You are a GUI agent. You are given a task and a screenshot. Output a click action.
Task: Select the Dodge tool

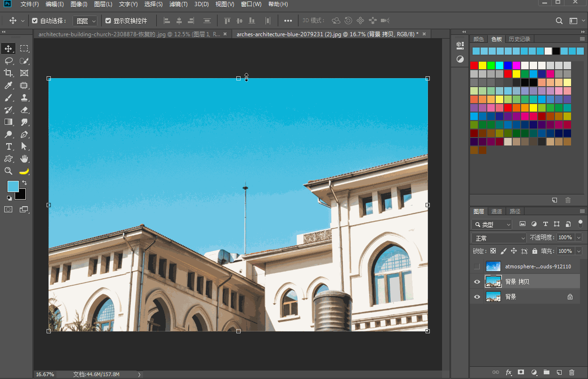(x=8, y=134)
